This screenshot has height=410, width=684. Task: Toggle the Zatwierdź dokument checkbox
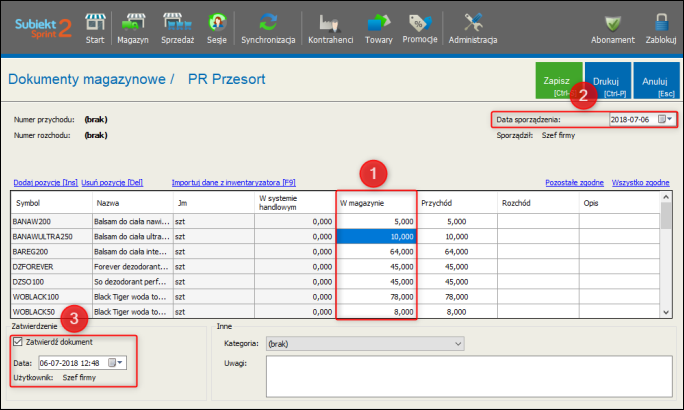(x=19, y=342)
